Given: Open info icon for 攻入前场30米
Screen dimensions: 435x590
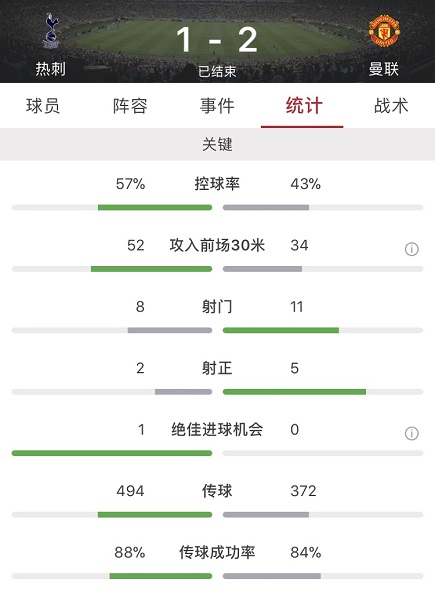Looking at the screenshot, I should pyautogui.click(x=411, y=249).
